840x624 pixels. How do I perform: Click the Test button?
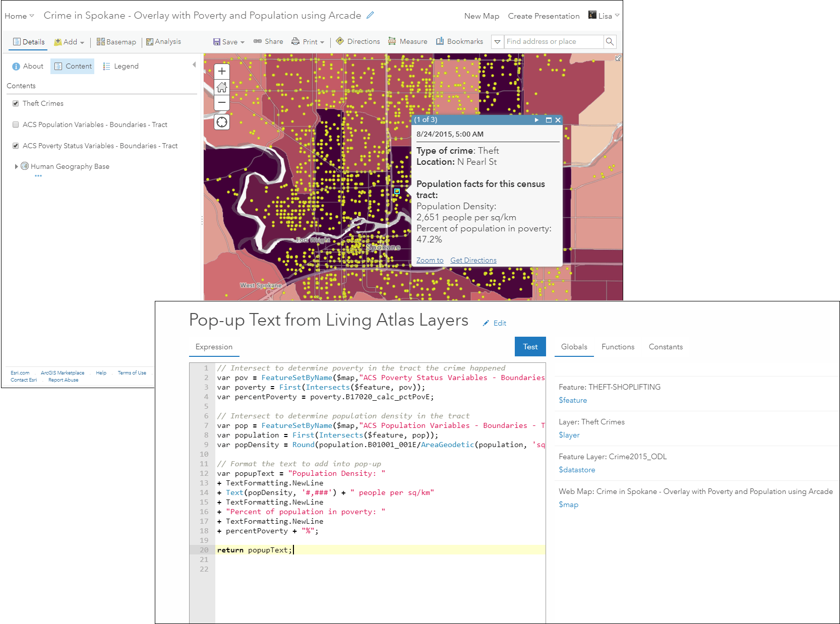tap(530, 347)
